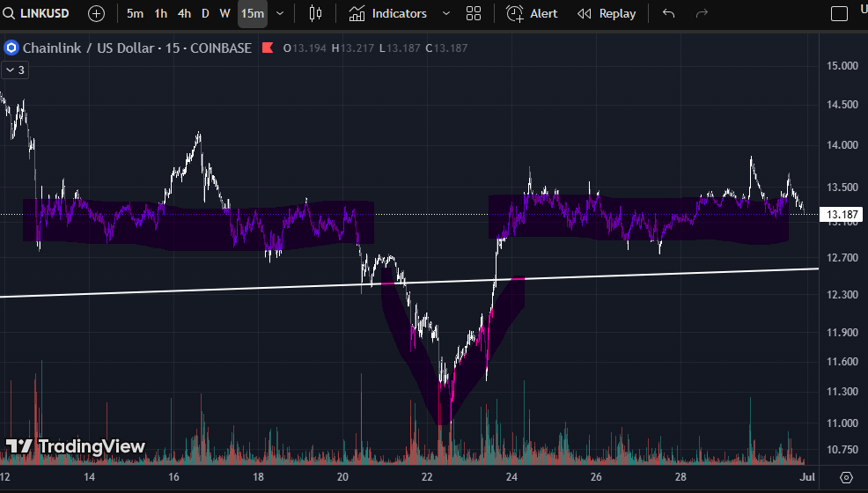Viewport: 868px width, 493px height.
Task: Expand the favorite indicators dropdown arrow
Action: (446, 13)
